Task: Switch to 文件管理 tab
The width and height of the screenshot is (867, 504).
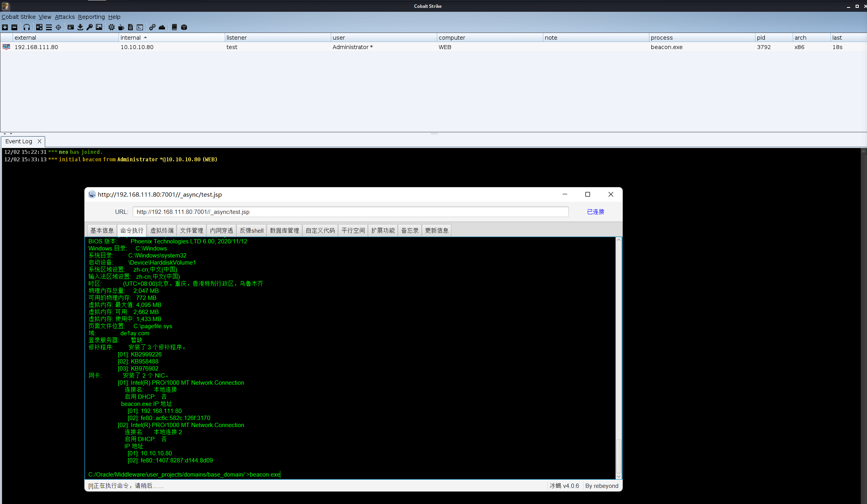Action: coord(192,230)
